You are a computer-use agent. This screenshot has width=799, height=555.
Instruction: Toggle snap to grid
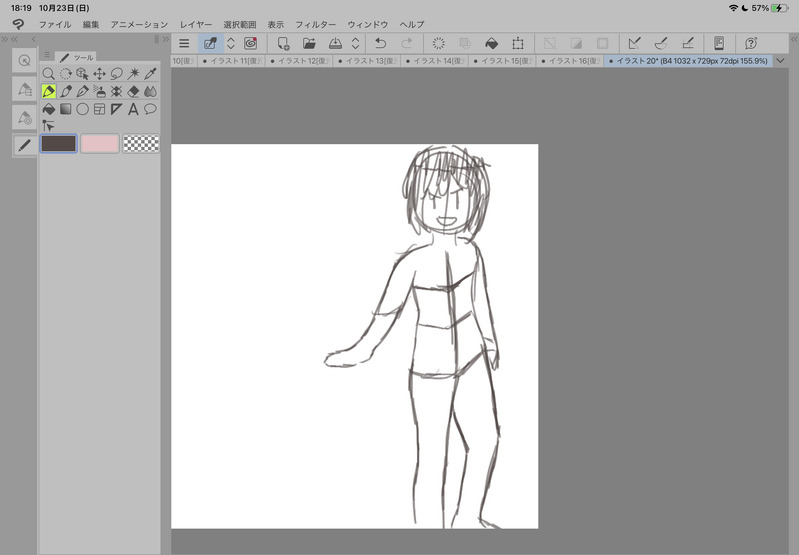687,43
